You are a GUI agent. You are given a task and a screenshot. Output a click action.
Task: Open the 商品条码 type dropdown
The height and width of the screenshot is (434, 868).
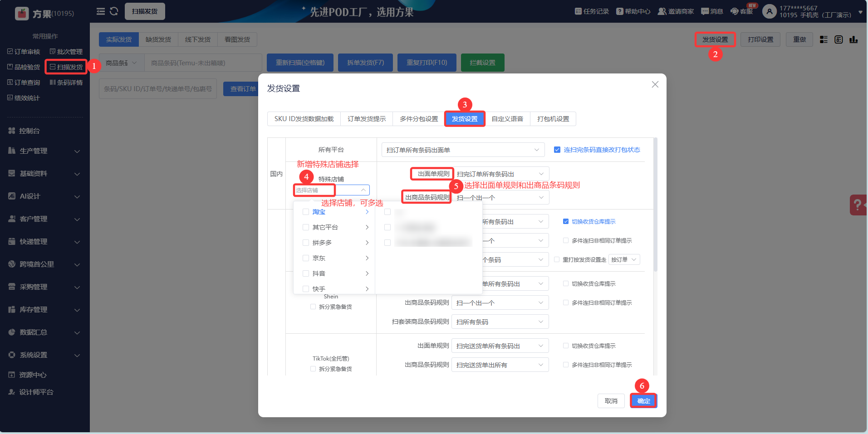click(x=121, y=63)
